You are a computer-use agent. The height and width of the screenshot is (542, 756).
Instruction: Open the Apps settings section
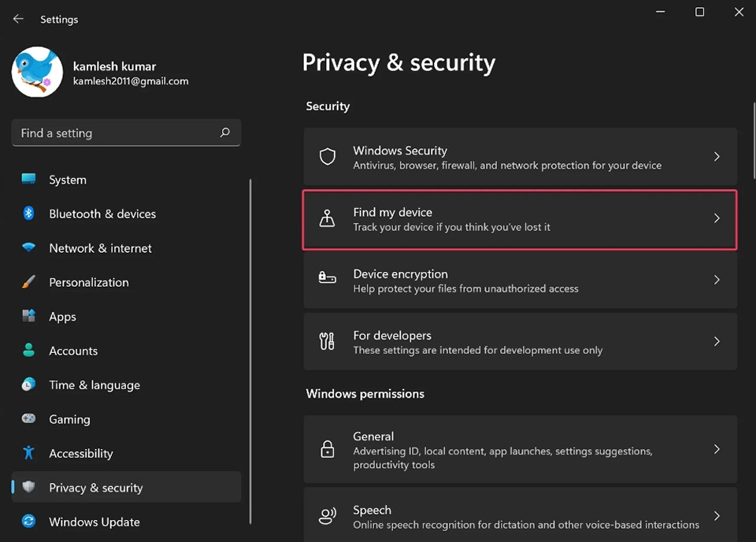[62, 317]
